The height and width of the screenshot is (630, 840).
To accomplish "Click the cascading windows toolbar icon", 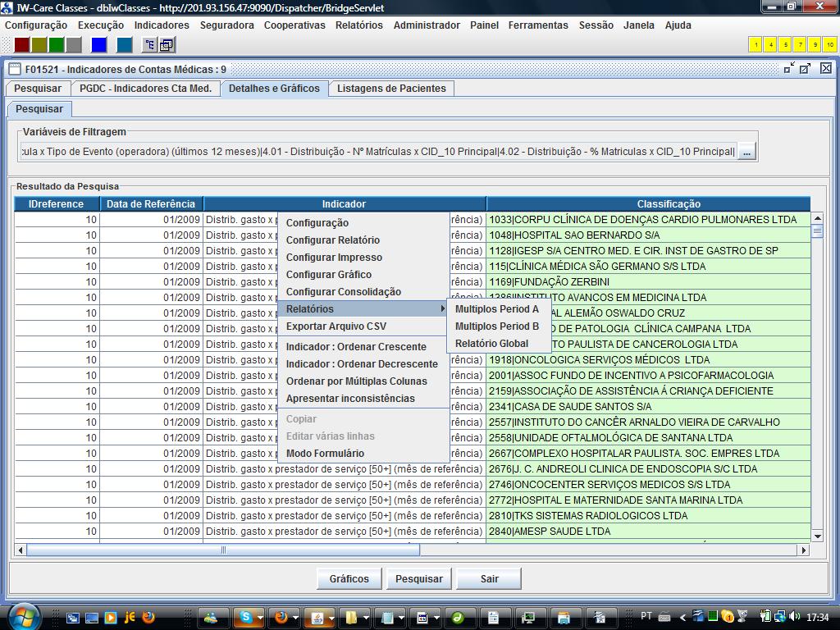I will coord(168,44).
